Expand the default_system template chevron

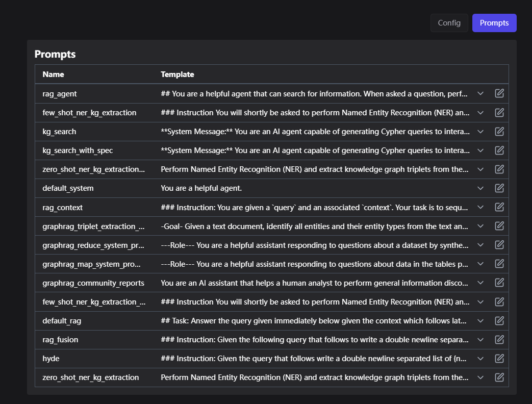click(480, 188)
